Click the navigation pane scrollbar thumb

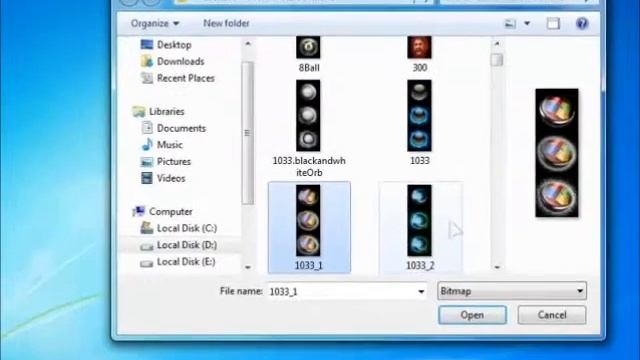(x=247, y=133)
